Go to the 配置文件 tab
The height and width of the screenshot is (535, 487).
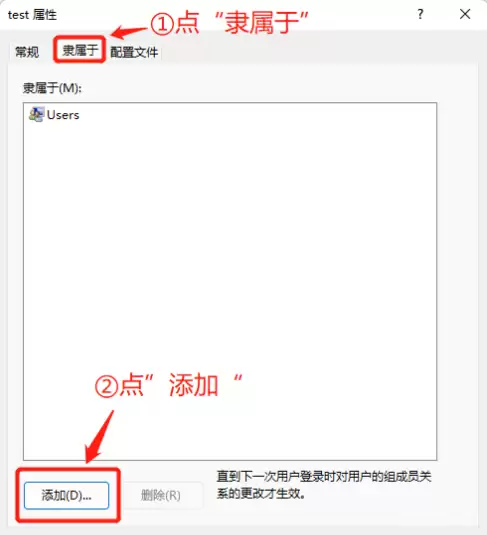click(134, 52)
